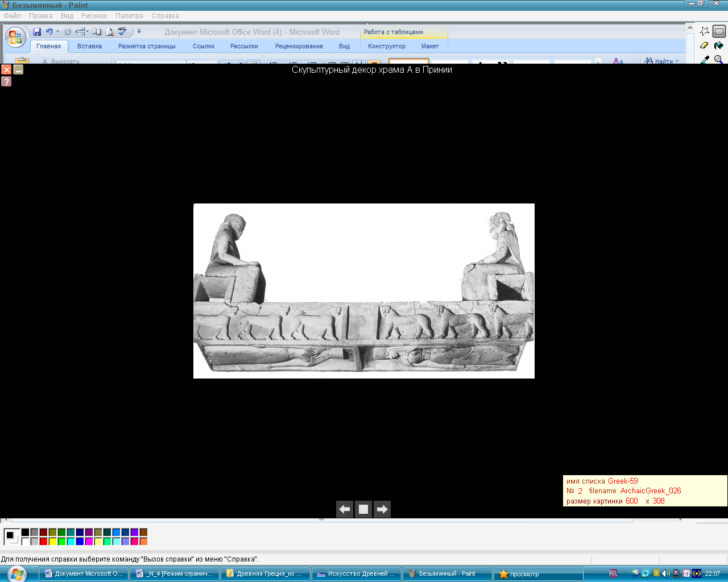This screenshot has height=582, width=728.
Task: Select the Eraser tool in Paint
Action: click(x=705, y=45)
